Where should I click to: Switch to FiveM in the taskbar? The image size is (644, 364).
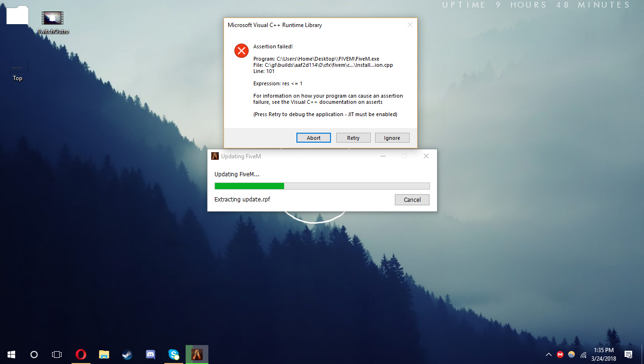(x=197, y=354)
